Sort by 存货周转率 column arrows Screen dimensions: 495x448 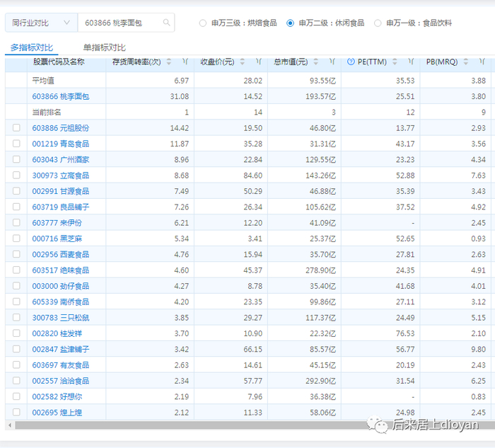click(x=169, y=62)
